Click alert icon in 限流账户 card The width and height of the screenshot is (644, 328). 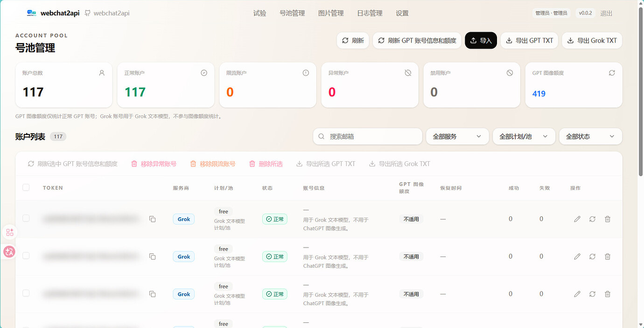306,73
